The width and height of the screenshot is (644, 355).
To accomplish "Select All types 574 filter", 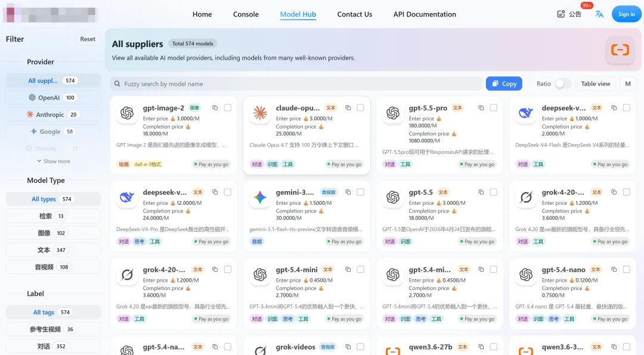I will coord(53,199).
